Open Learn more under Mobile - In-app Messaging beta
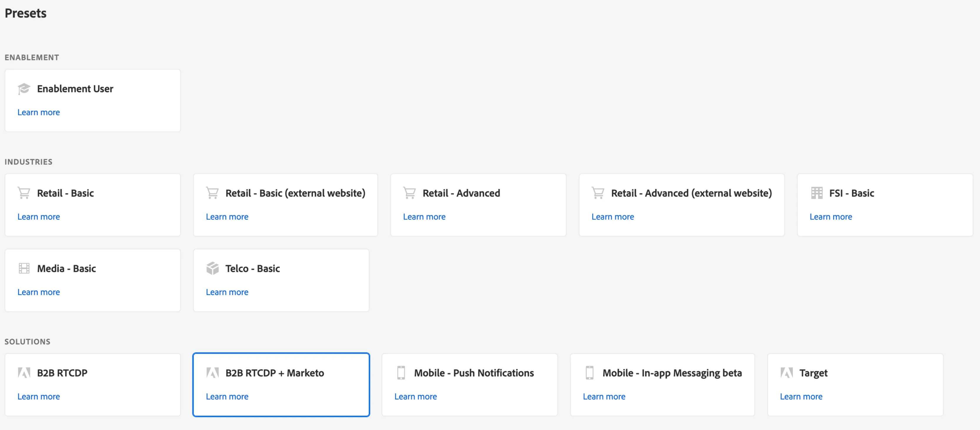This screenshot has width=980, height=430. 604,396
